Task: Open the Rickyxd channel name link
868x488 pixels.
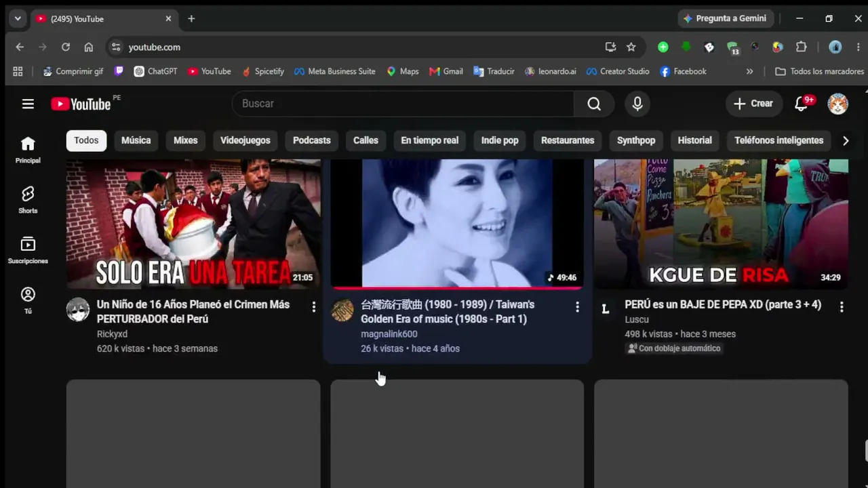Action: [112, 334]
